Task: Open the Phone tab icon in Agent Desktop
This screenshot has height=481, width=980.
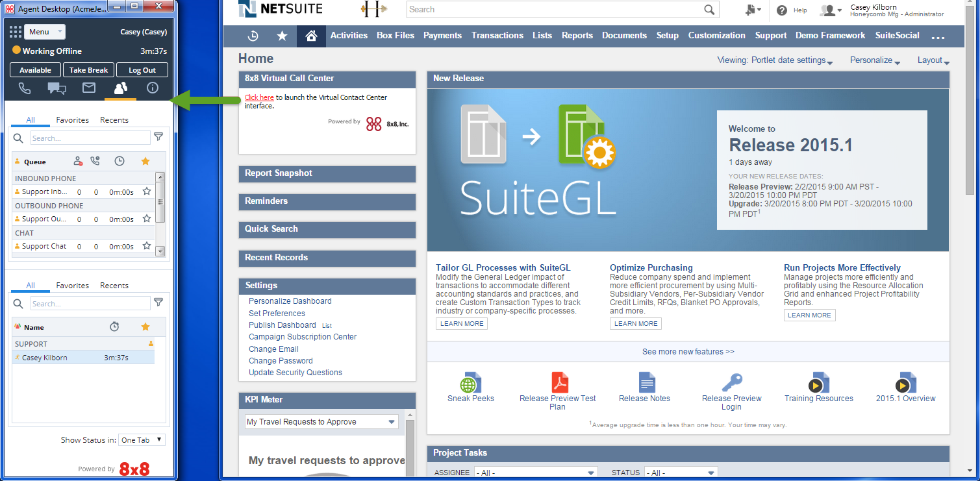Action: 25,88
